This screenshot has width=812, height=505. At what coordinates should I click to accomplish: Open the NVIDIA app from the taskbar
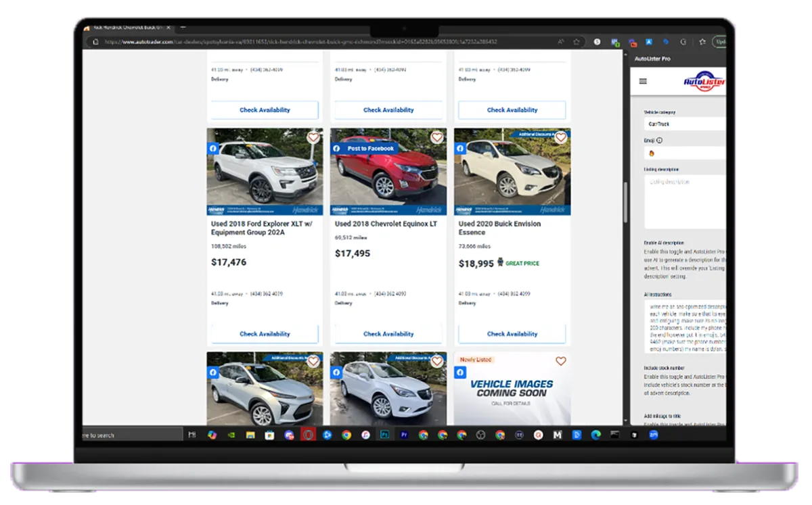[231, 435]
